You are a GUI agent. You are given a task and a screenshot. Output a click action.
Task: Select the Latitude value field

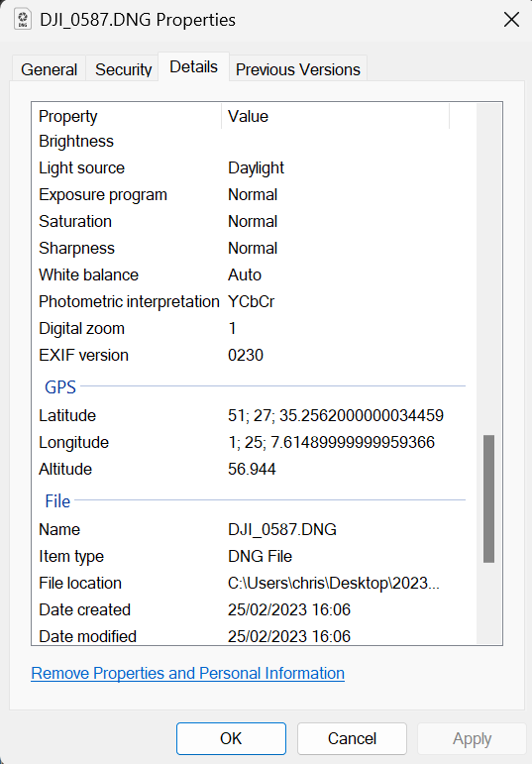pos(336,415)
